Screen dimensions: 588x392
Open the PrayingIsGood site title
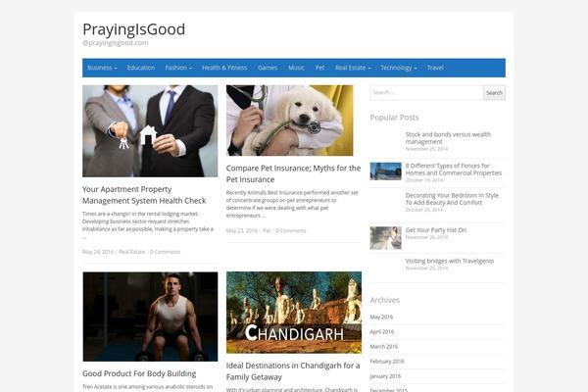click(x=133, y=29)
